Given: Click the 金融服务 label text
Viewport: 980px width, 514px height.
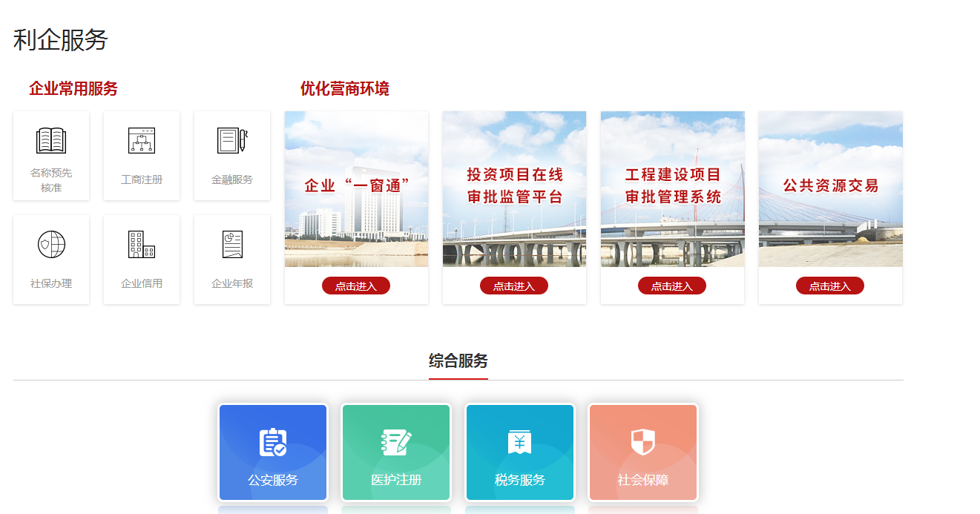Looking at the screenshot, I should coord(232,179).
